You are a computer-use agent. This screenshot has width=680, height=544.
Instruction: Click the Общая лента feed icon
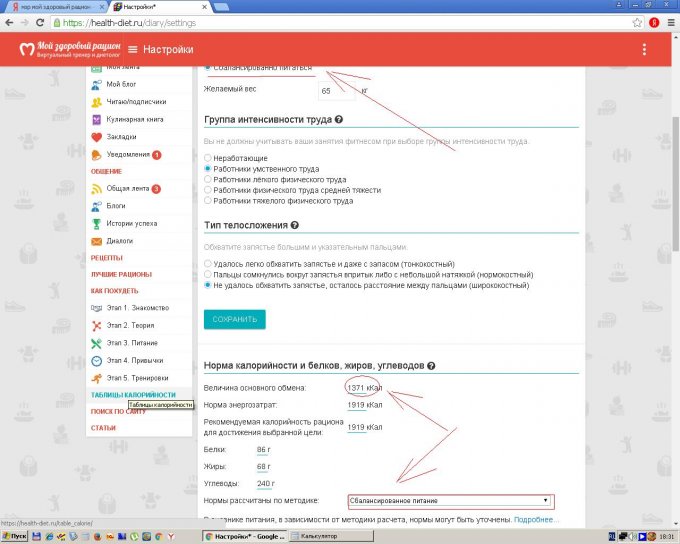(96, 189)
